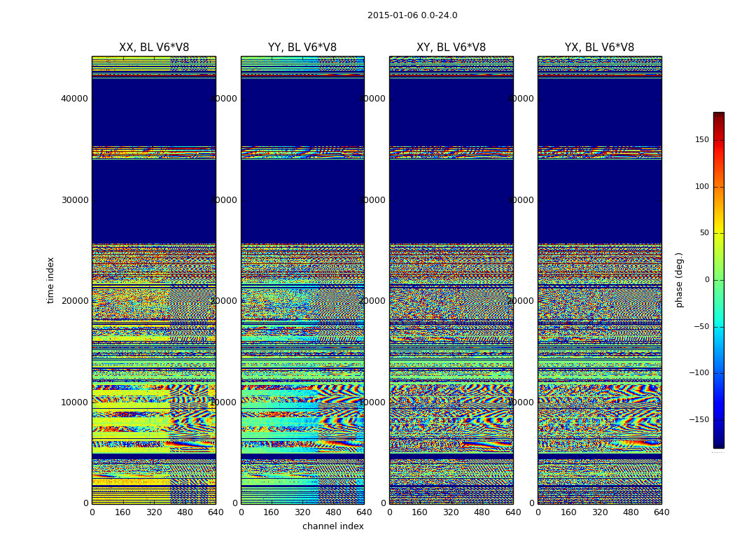Click the colorbar tick label −100

pyautogui.click(x=699, y=372)
